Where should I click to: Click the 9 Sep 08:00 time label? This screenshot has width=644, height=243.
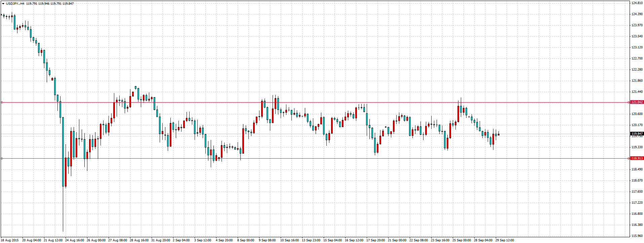coord(267,240)
